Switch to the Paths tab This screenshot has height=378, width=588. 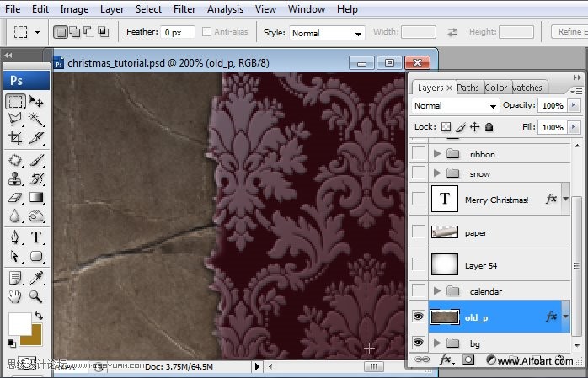468,88
